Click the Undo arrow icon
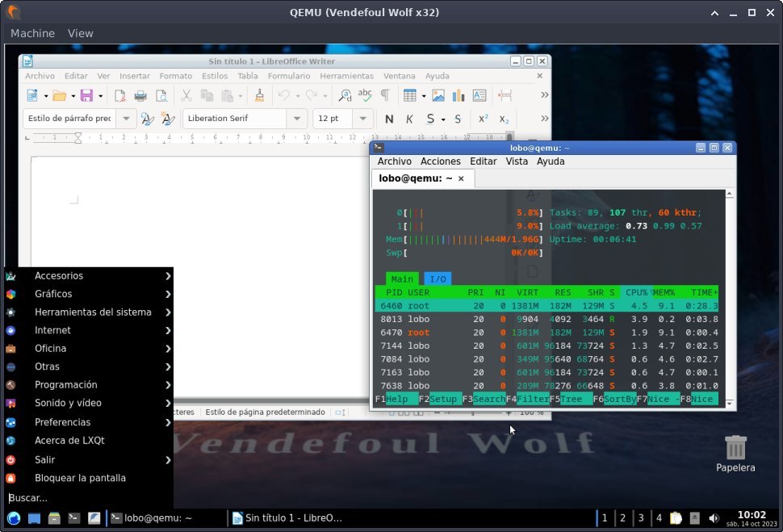Viewport: 783px width, 532px height. tap(283, 95)
